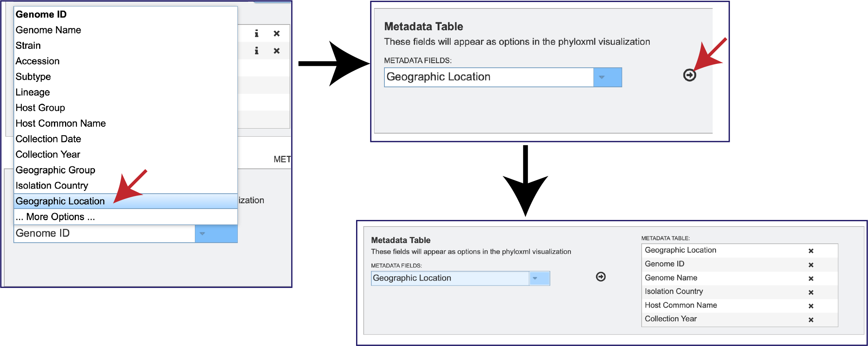The height and width of the screenshot is (346, 868).
Task: Select Strain from the field list
Action: pyautogui.click(x=28, y=45)
